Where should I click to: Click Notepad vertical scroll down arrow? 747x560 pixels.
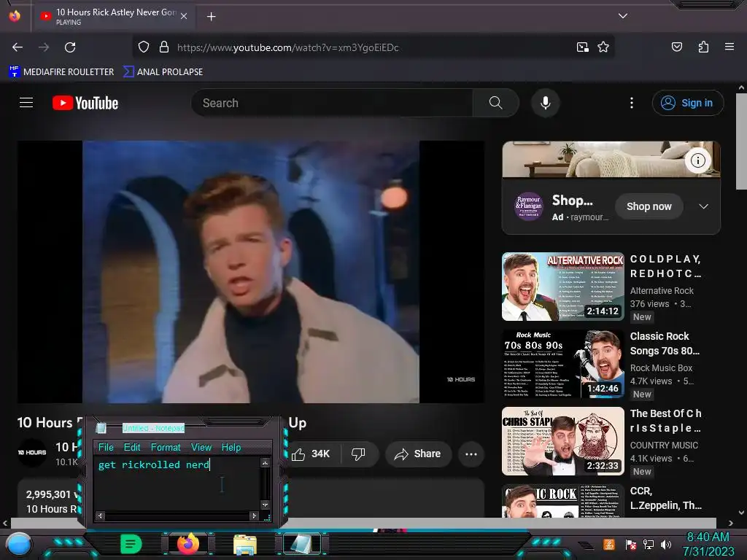[266, 505]
